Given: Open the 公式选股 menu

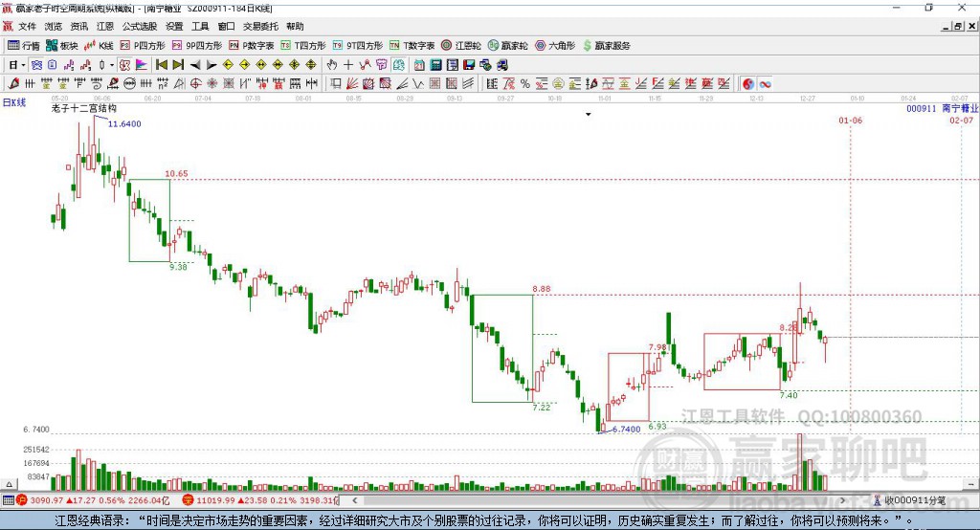Looking at the screenshot, I should [140, 26].
